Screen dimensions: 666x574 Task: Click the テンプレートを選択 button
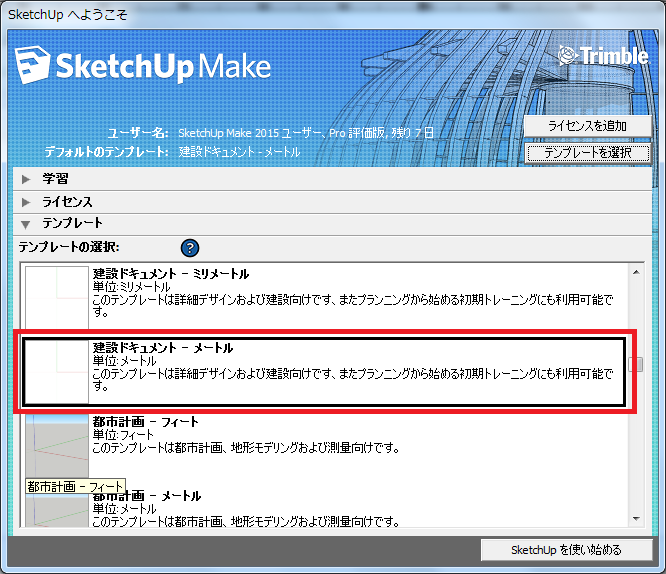588,153
